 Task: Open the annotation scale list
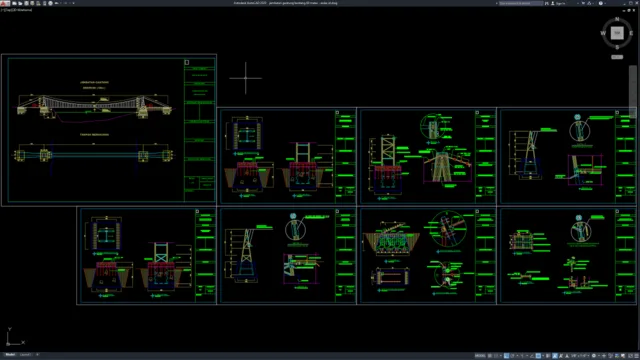(x=580, y=356)
